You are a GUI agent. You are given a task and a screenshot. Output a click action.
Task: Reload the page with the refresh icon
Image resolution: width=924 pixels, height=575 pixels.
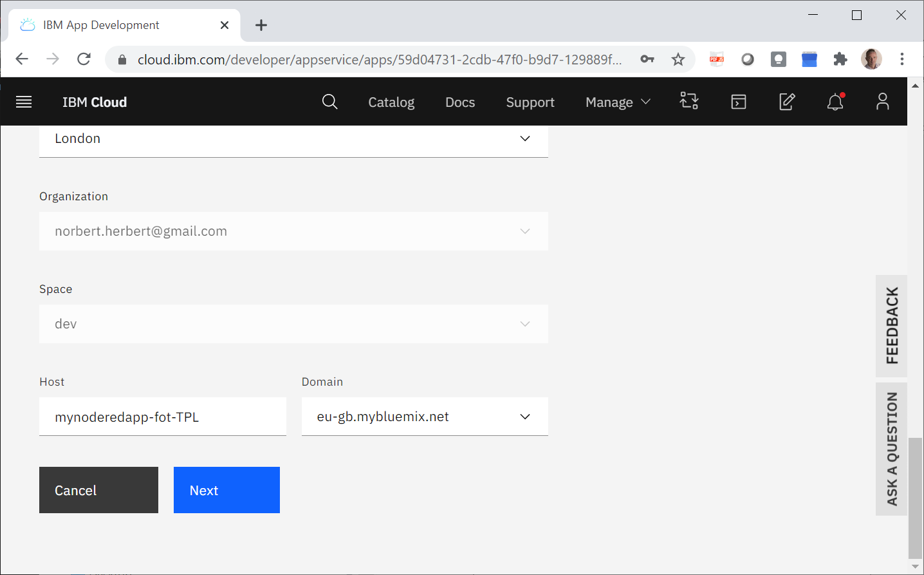tap(84, 59)
